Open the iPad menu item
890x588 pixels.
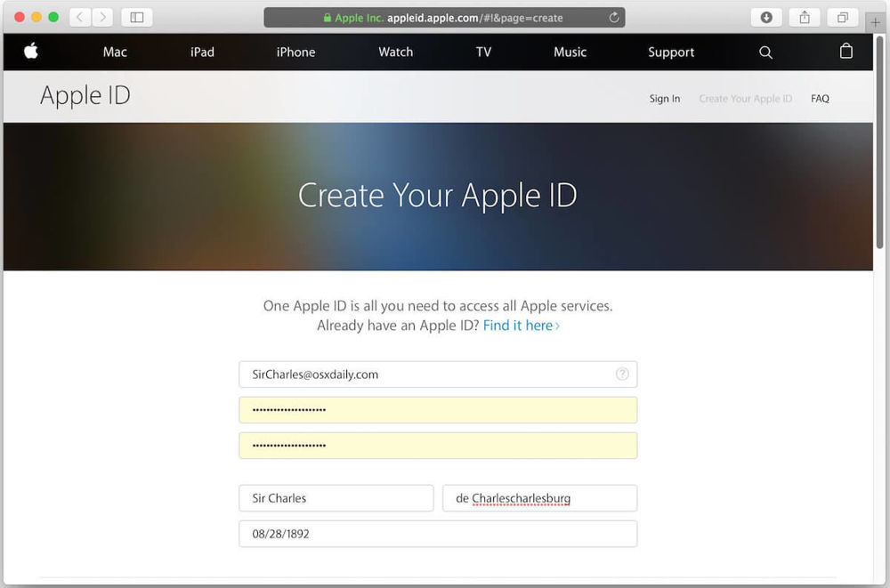click(202, 52)
